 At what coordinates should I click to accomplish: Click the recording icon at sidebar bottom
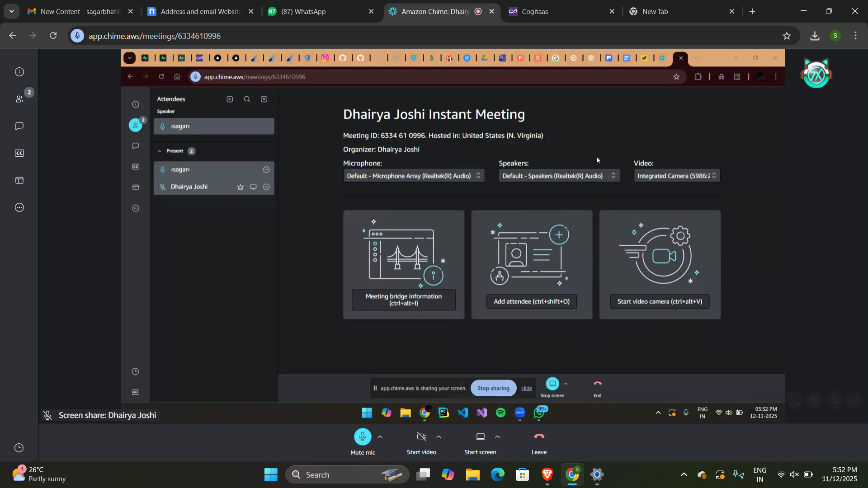136,392
